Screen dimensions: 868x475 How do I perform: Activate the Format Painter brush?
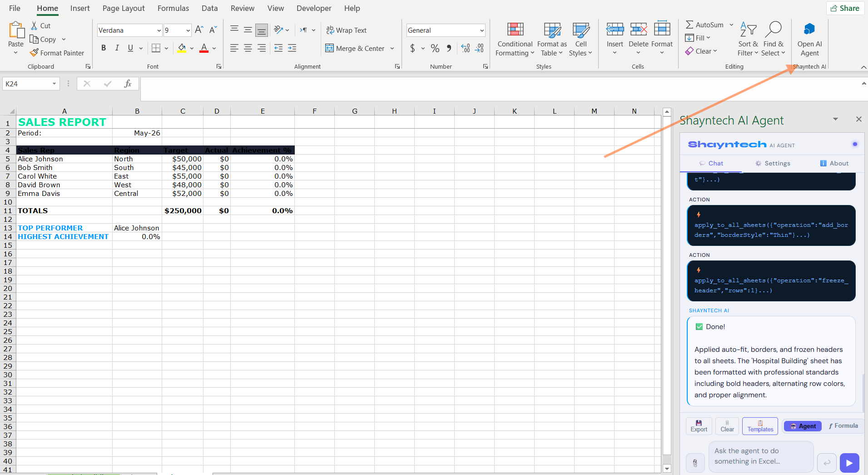(34, 53)
